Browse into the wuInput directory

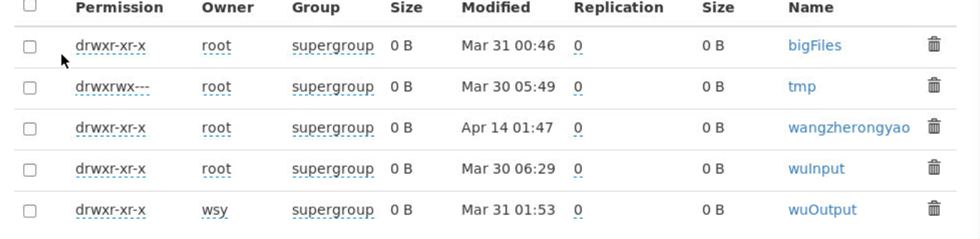[816, 169]
